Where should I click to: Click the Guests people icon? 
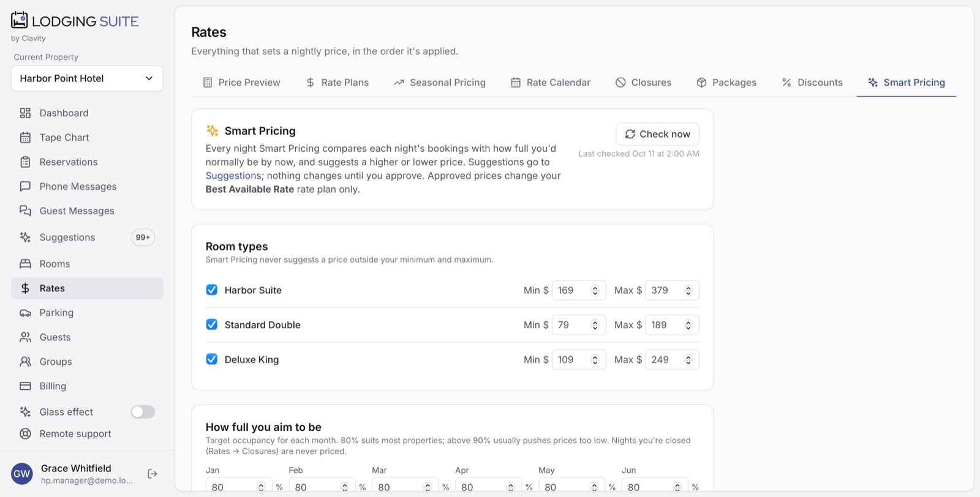click(25, 337)
